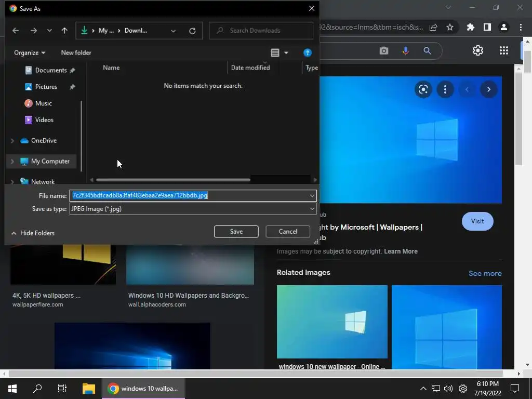Open Chrome extensions puzzle icon
Viewport: 532px width, 399px height.
point(471,27)
